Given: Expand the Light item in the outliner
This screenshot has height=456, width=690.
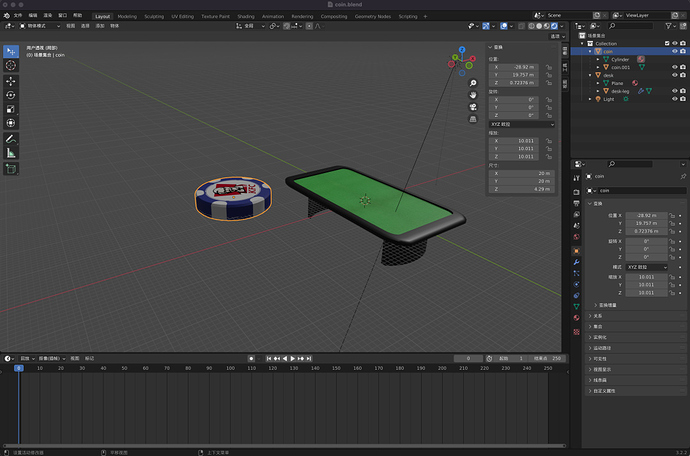Looking at the screenshot, I should (589, 99).
